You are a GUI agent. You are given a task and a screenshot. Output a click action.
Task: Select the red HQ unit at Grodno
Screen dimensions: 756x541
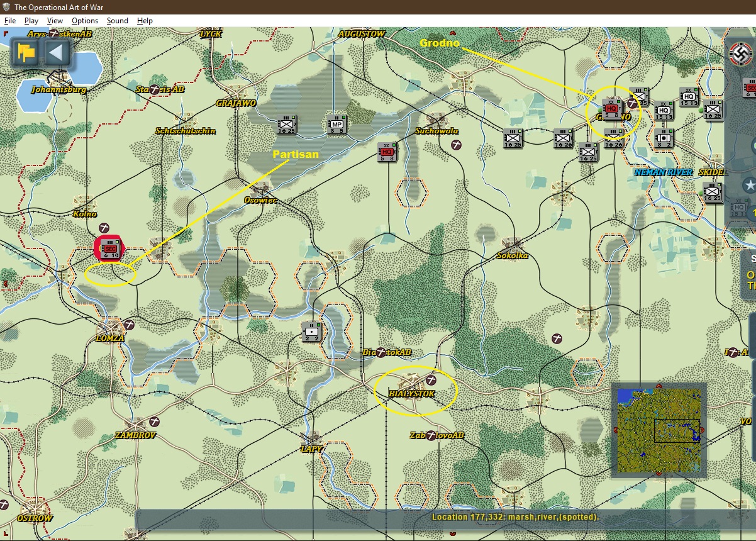point(611,108)
